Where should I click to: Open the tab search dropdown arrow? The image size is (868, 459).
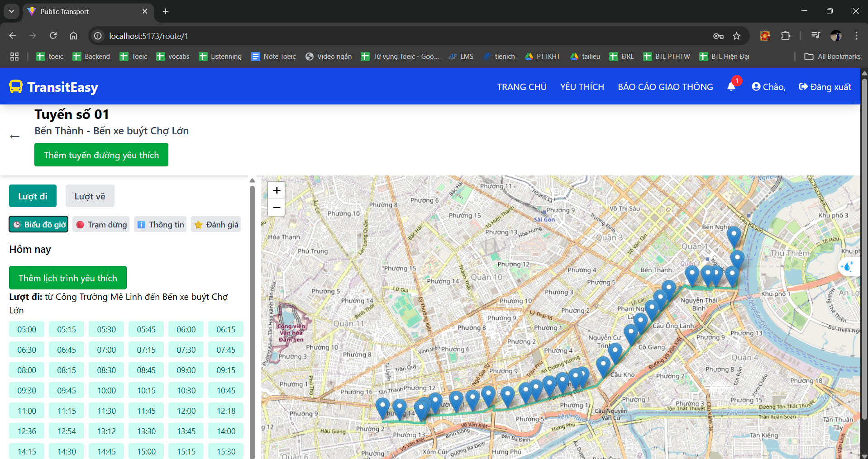(x=11, y=11)
